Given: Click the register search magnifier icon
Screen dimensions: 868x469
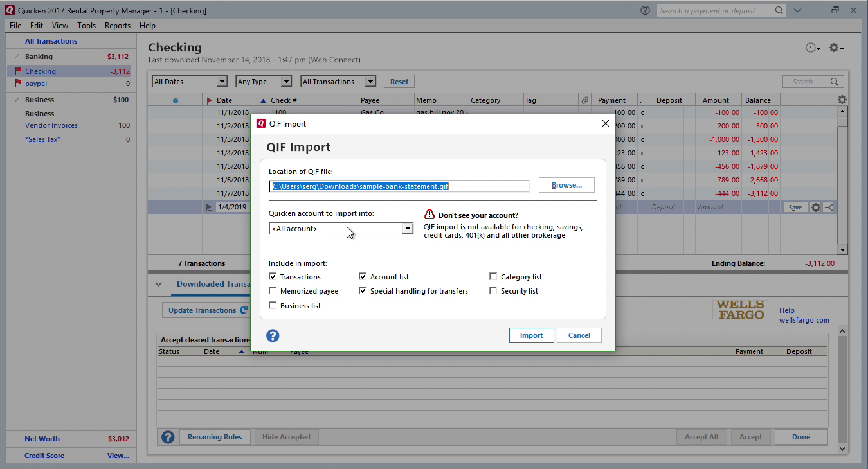Looking at the screenshot, I should 835,82.
